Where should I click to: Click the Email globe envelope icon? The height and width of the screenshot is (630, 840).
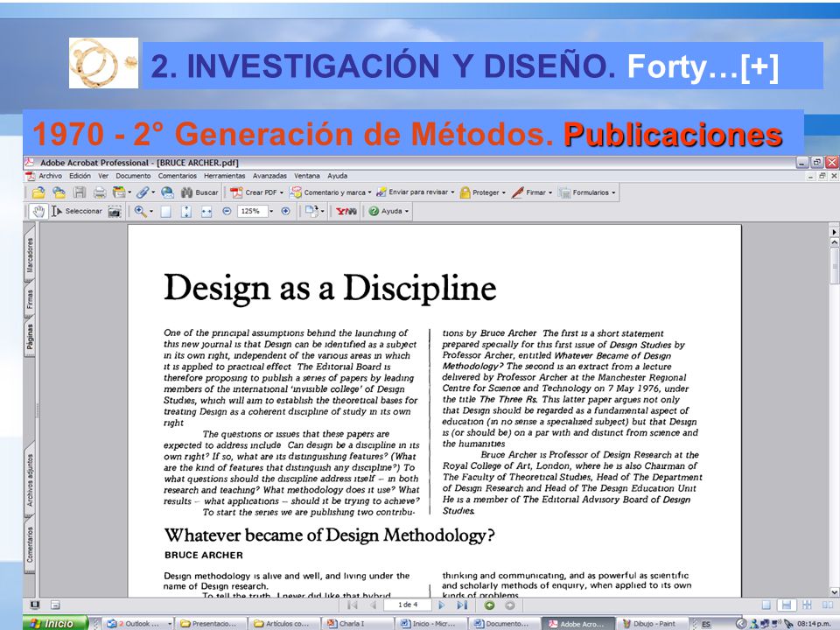click(x=168, y=192)
